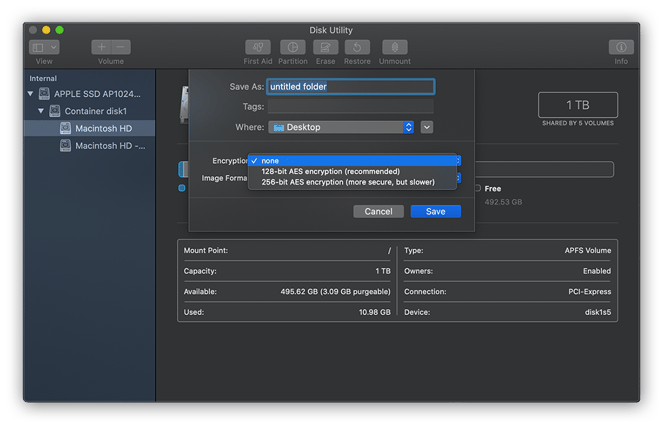This screenshot has width=664, height=424.
Task: Show Info for selected disk
Action: 621,47
